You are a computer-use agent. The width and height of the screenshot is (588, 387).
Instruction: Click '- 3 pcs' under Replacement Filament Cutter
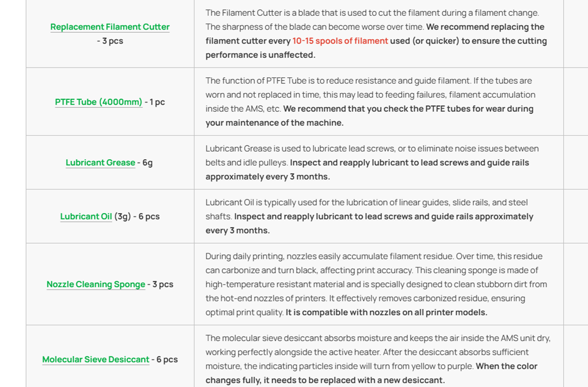tap(110, 41)
